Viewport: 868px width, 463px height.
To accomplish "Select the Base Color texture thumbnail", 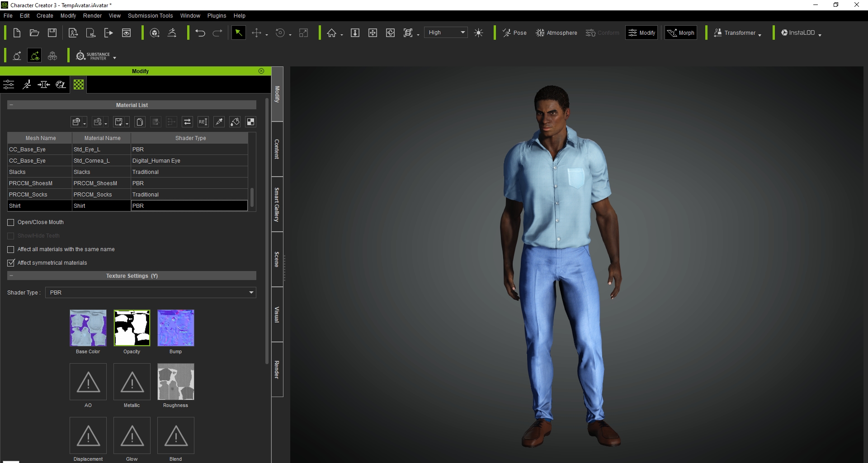I will 88,328.
